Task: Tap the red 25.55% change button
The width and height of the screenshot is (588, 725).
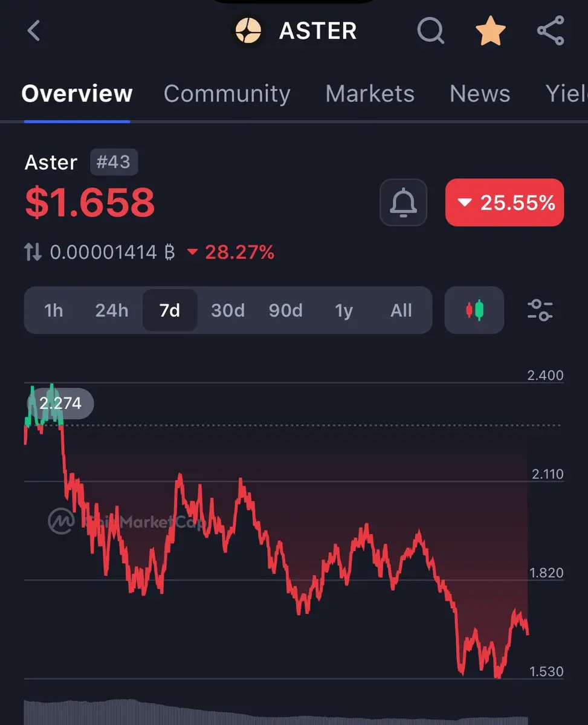Action: click(505, 202)
